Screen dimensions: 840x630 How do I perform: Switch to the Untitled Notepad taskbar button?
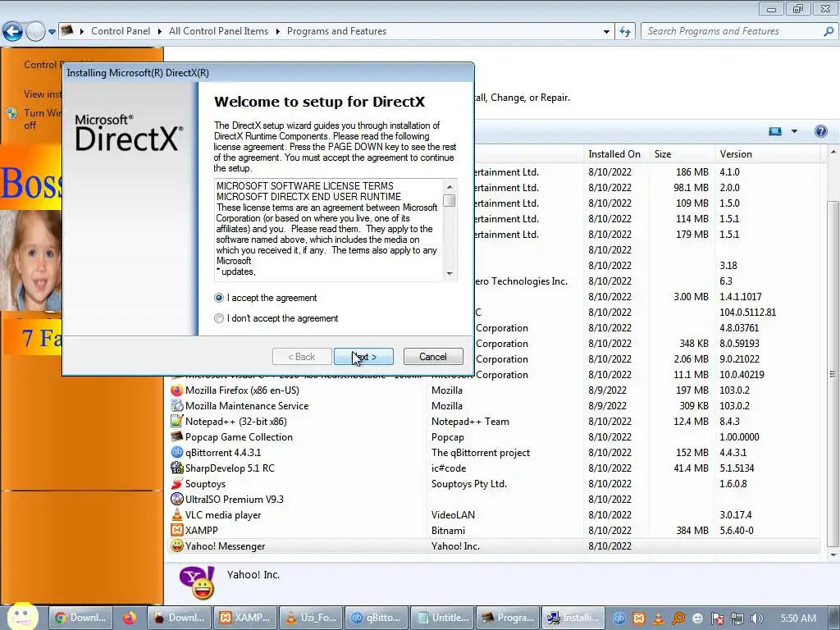pyautogui.click(x=443, y=618)
